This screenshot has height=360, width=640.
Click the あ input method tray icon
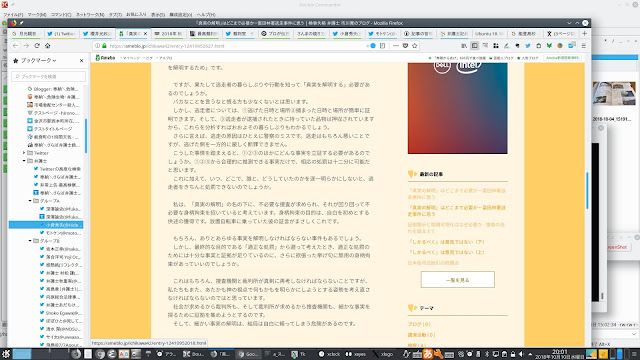click(x=428, y=354)
